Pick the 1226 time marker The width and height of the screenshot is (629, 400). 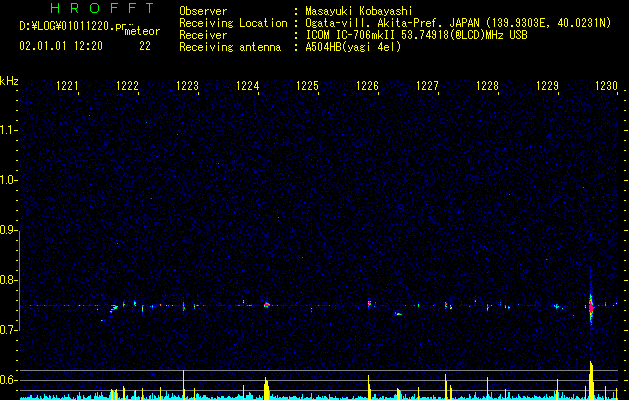[x=367, y=86]
